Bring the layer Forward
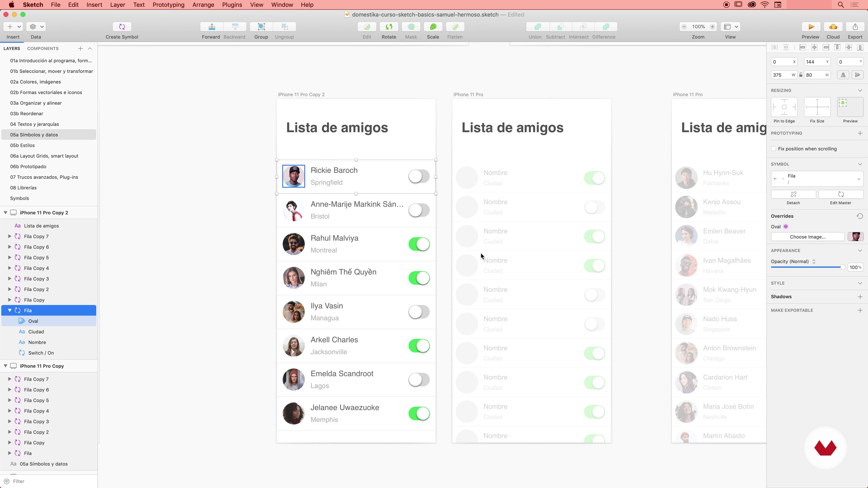 [212, 27]
